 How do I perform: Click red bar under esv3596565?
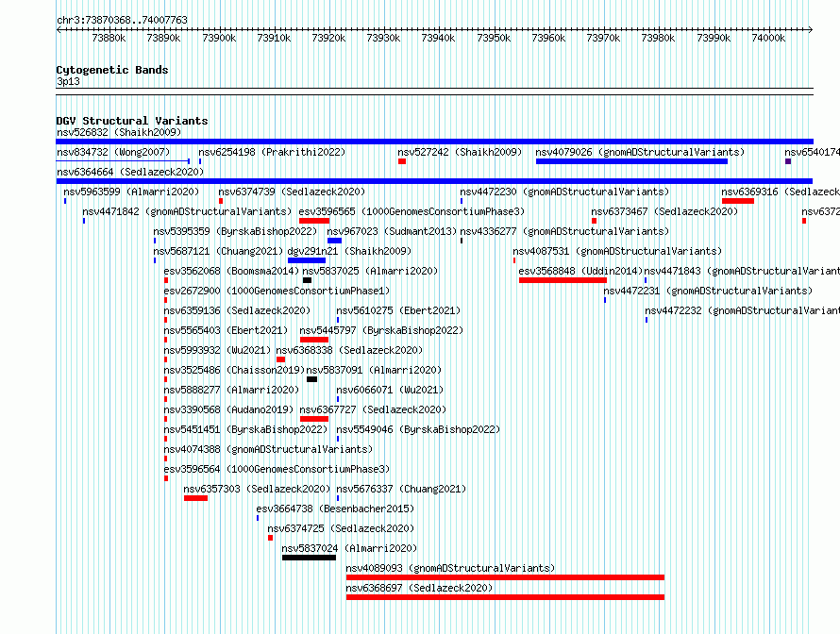[x=314, y=221]
